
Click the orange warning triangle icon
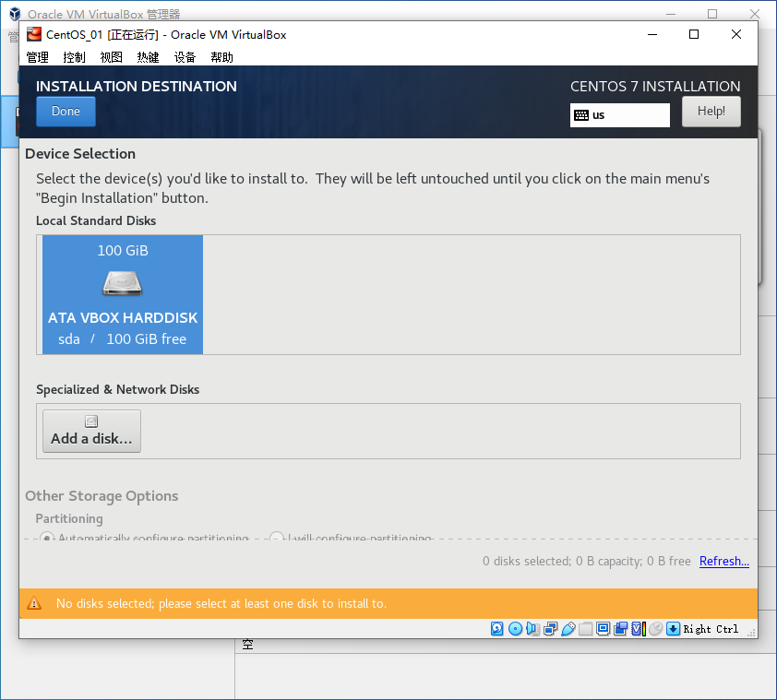click(x=34, y=603)
